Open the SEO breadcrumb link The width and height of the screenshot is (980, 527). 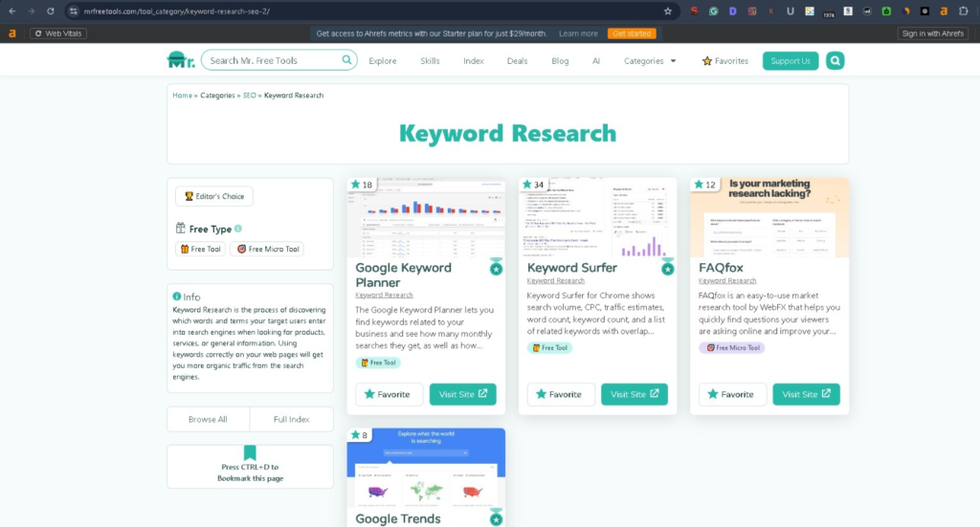pyautogui.click(x=250, y=96)
